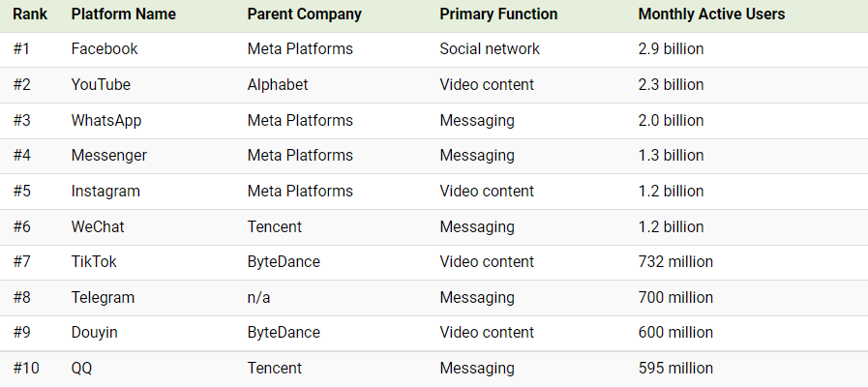Click the Monthly Active Users header

point(711,15)
